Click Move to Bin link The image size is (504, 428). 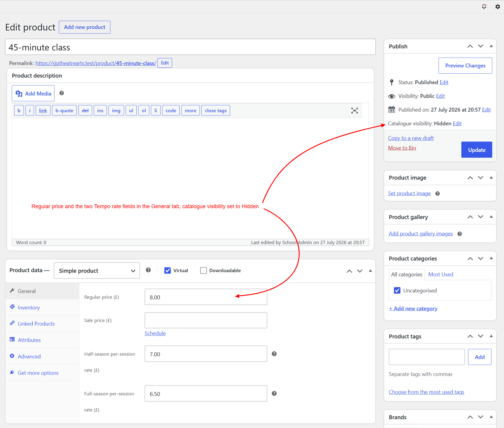402,148
